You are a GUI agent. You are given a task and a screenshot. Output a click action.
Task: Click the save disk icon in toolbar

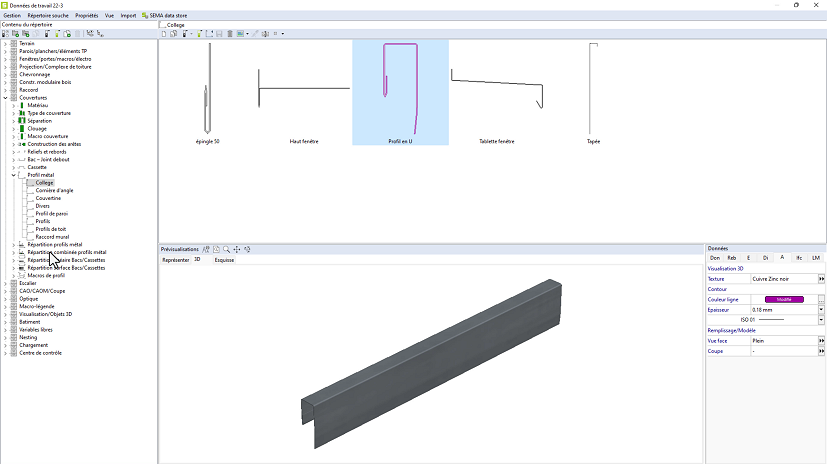(219, 34)
